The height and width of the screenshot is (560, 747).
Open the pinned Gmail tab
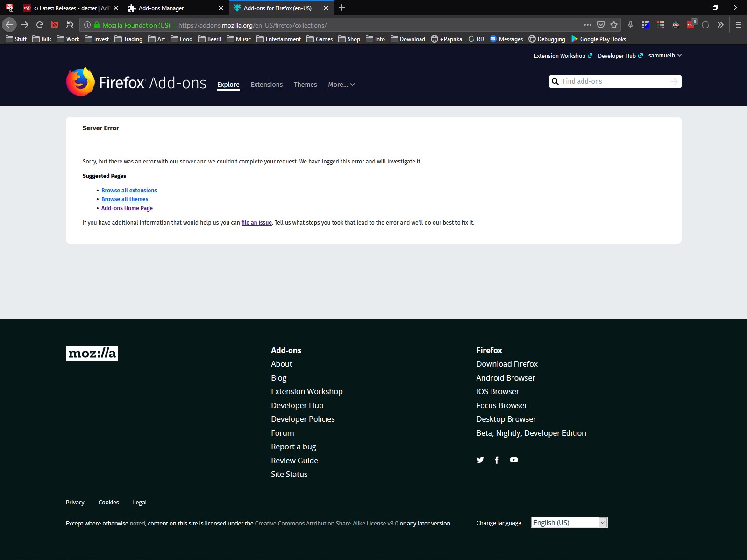[x=9, y=8]
